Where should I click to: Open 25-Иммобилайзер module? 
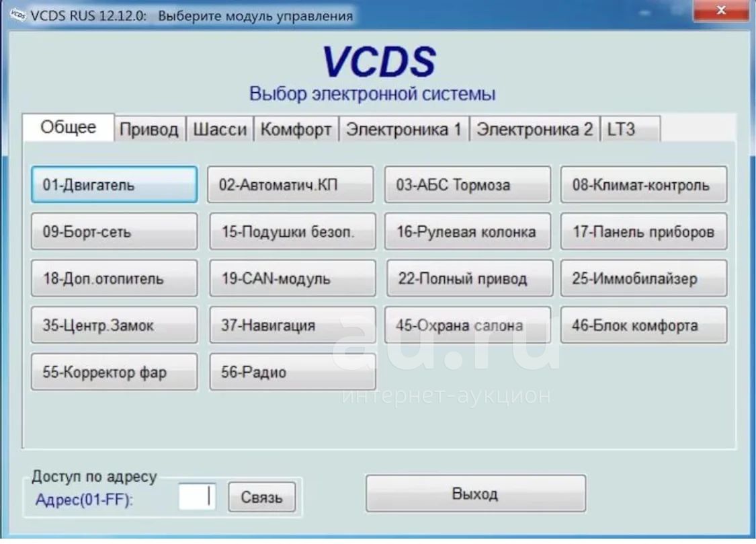pos(644,278)
